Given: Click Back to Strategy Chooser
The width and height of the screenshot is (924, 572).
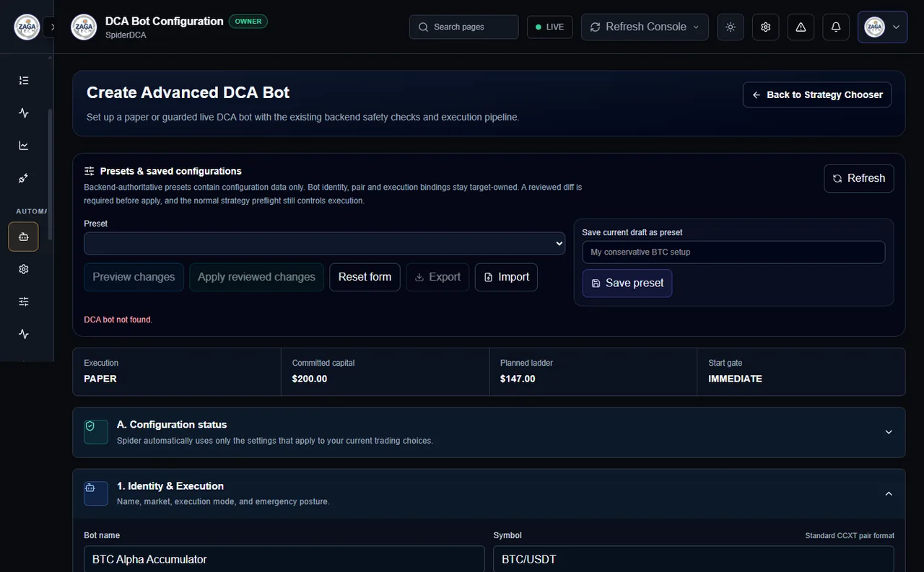Looking at the screenshot, I should point(817,94).
